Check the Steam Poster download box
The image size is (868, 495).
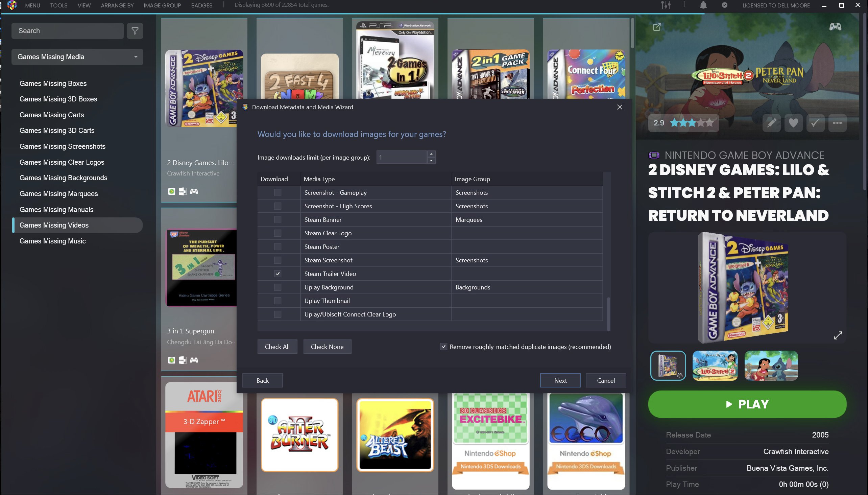point(278,247)
